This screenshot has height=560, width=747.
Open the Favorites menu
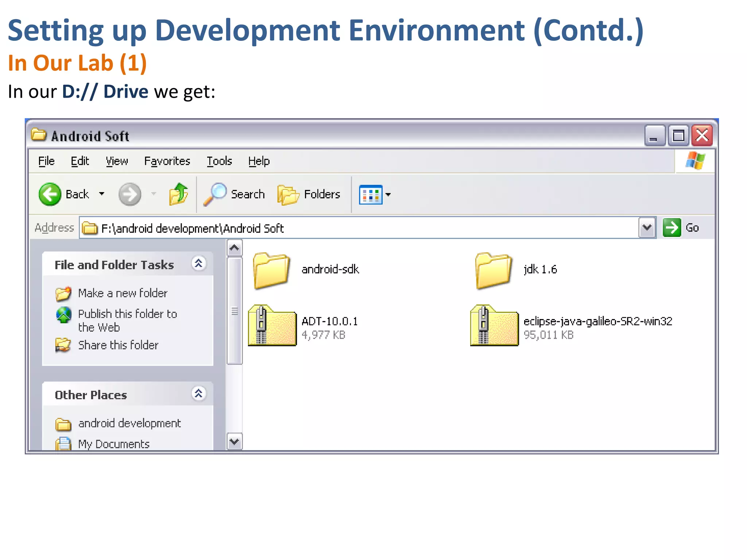pyautogui.click(x=167, y=161)
